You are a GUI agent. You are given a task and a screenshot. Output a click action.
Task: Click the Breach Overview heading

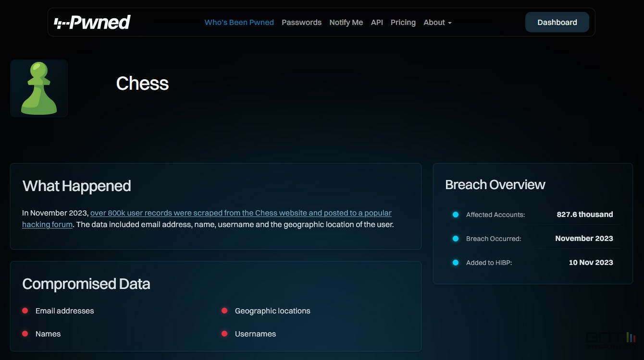coord(495,184)
